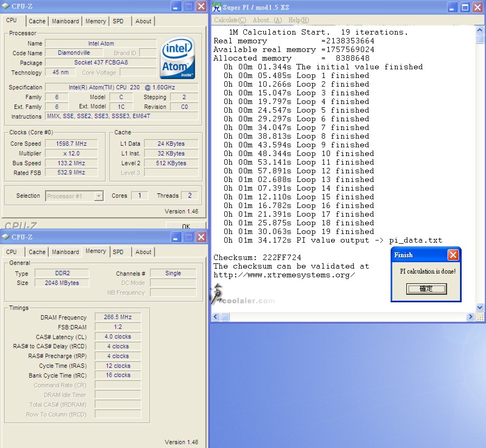Minimize the top CPU-Z window
The height and width of the screenshot is (448, 486).
click(x=176, y=7)
